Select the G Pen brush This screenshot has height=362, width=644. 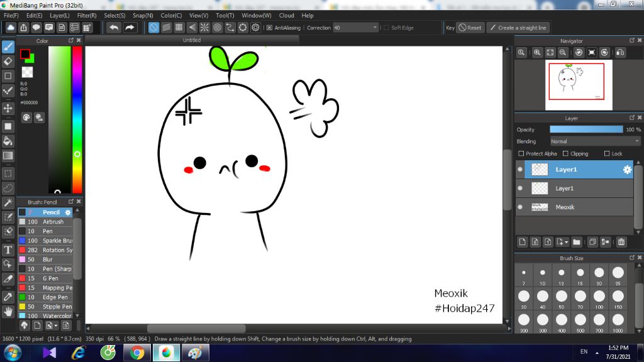point(45,278)
